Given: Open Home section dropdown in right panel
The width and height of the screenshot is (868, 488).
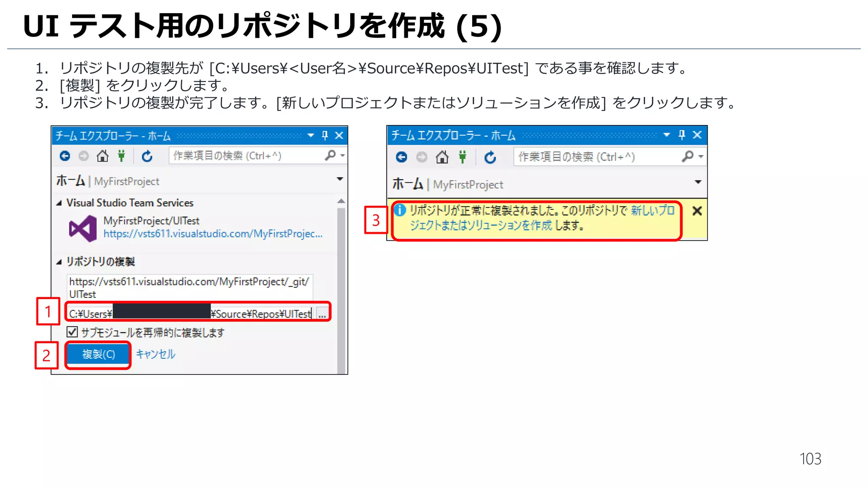Looking at the screenshot, I should pos(698,182).
